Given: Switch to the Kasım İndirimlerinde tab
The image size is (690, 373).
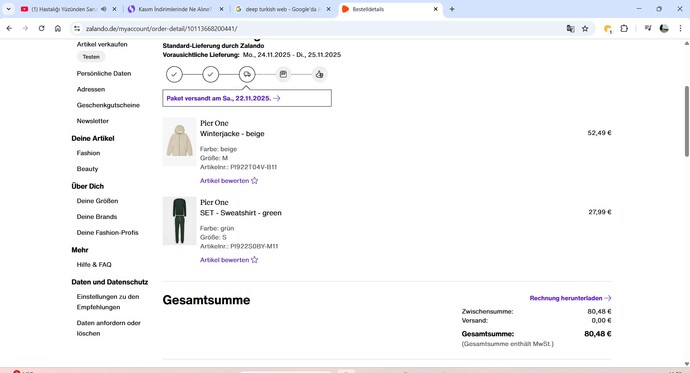Looking at the screenshot, I should pyautogui.click(x=175, y=9).
